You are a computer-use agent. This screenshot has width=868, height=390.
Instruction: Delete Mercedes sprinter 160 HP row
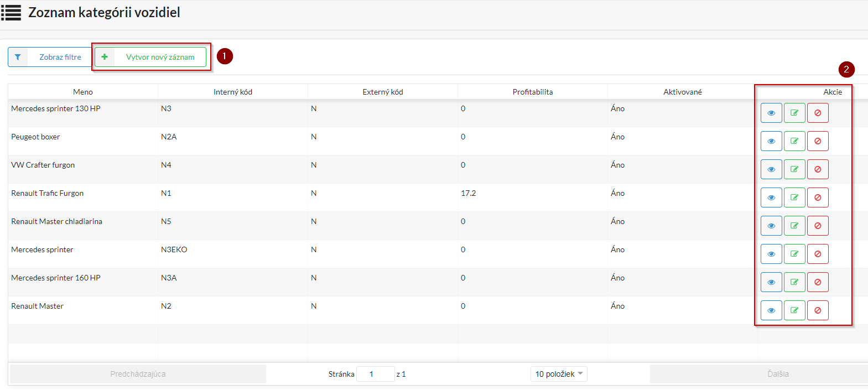click(818, 282)
